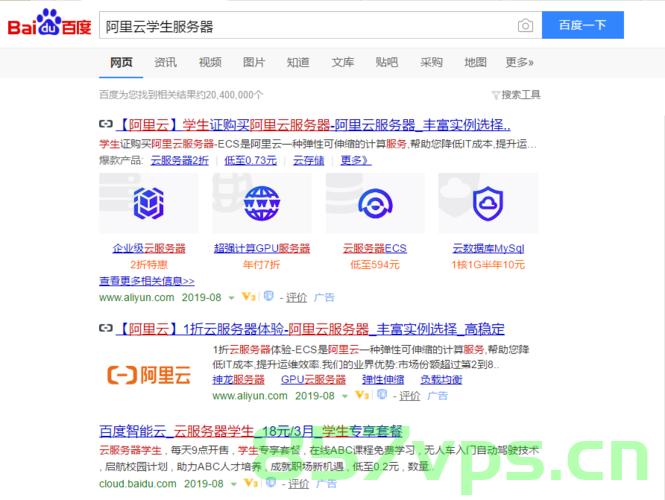This screenshot has width=665, height=500.
Task: Switch to the 地图 tab
Action: [475, 62]
